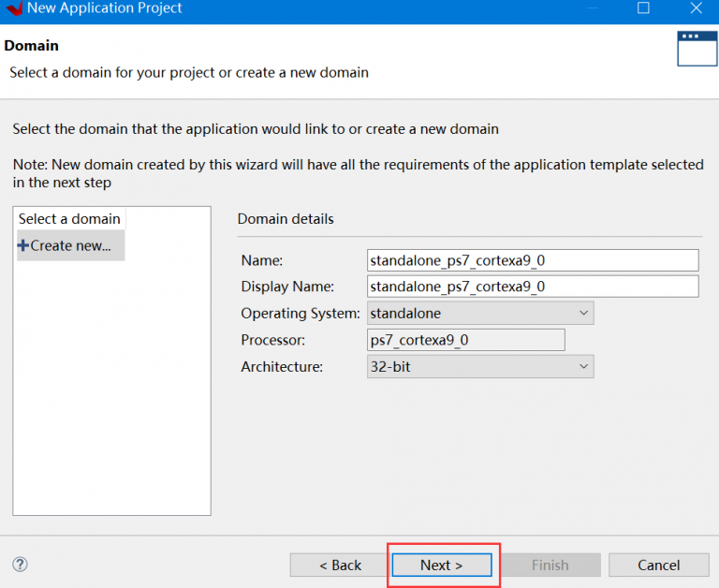Proceed by pressing 'Next >'
The height and width of the screenshot is (588, 719).
pos(442,565)
